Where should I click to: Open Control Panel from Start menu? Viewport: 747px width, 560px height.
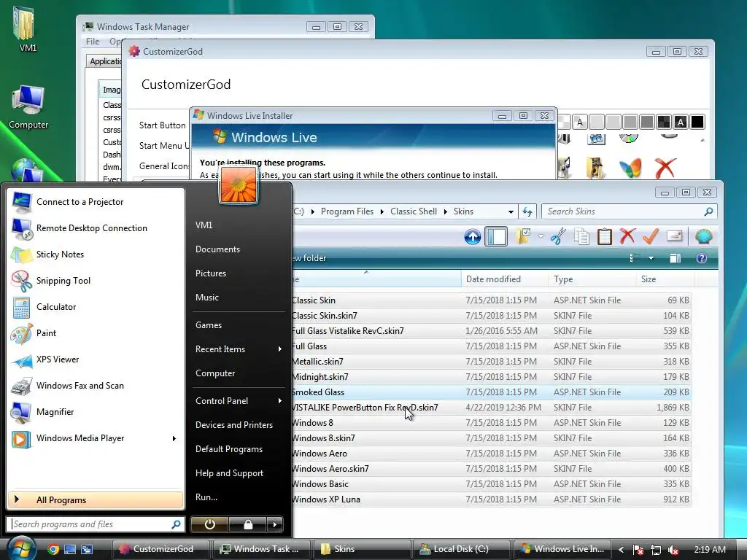239,401
